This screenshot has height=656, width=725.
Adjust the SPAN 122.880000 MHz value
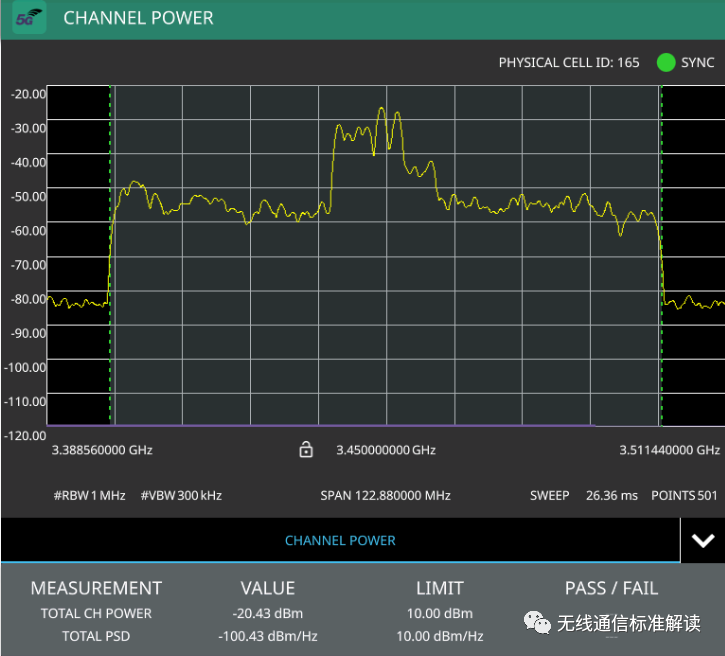click(385, 495)
